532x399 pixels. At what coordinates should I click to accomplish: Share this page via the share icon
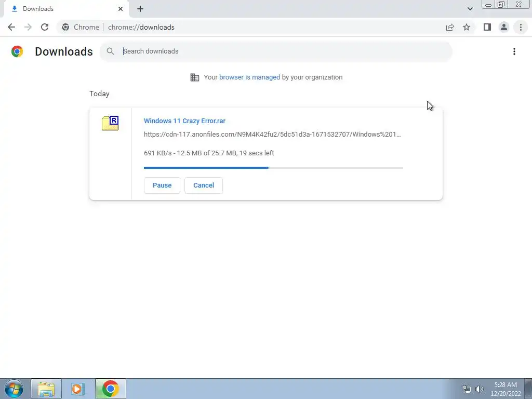450,27
